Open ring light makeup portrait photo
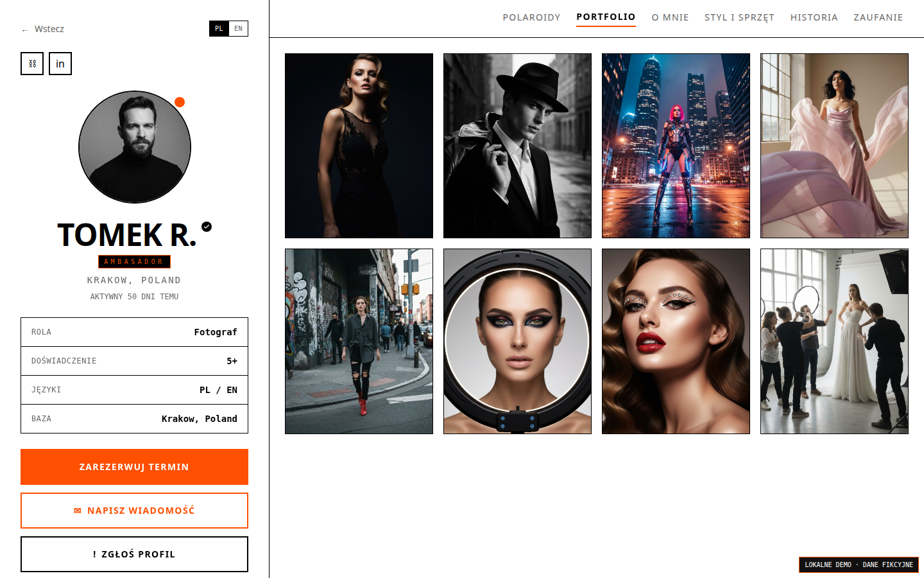 pyautogui.click(x=517, y=341)
